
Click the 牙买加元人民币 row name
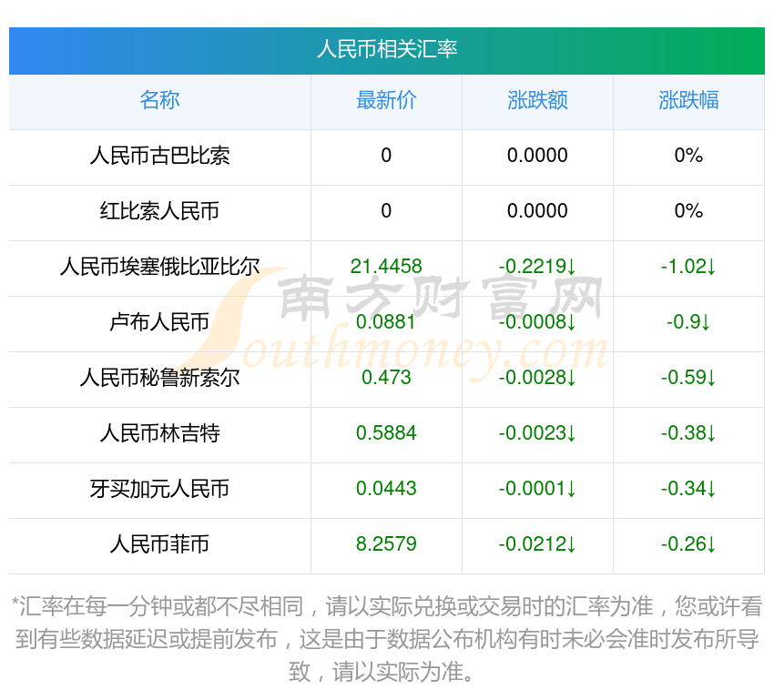click(x=159, y=489)
